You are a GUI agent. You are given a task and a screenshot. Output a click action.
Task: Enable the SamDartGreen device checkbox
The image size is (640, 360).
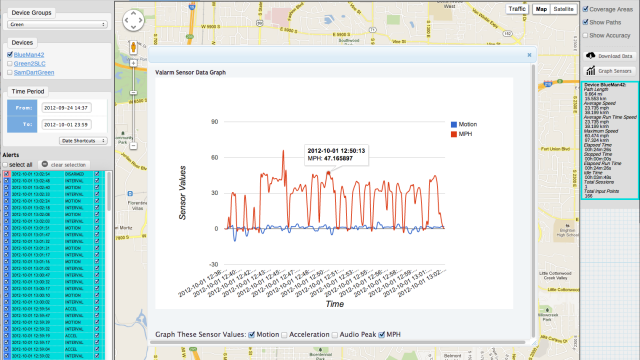(x=10, y=72)
